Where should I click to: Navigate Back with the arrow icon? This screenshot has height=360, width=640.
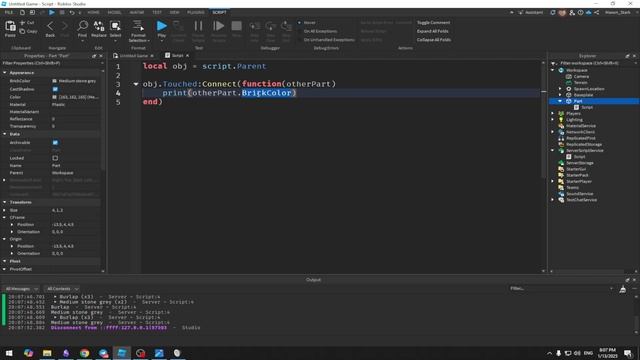(50, 26)
